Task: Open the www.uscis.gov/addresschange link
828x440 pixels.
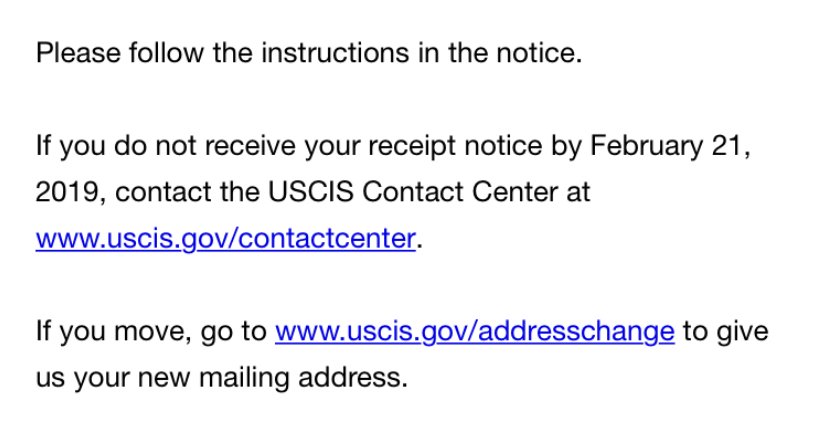Action: [x=474, y=331]
